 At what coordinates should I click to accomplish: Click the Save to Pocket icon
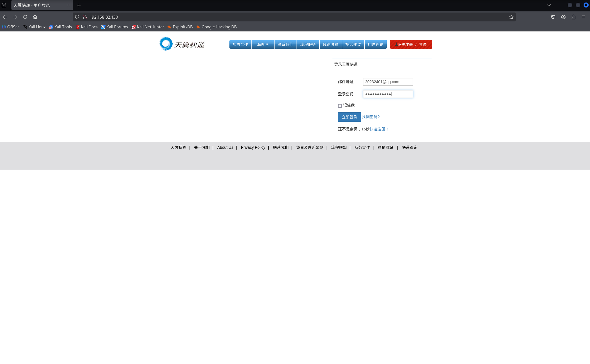(x=553, y=17)
